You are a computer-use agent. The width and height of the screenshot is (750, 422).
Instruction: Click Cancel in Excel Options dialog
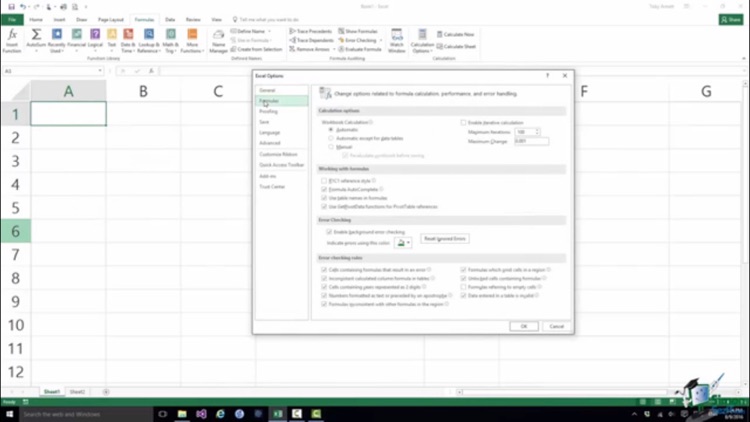point(556,326)
